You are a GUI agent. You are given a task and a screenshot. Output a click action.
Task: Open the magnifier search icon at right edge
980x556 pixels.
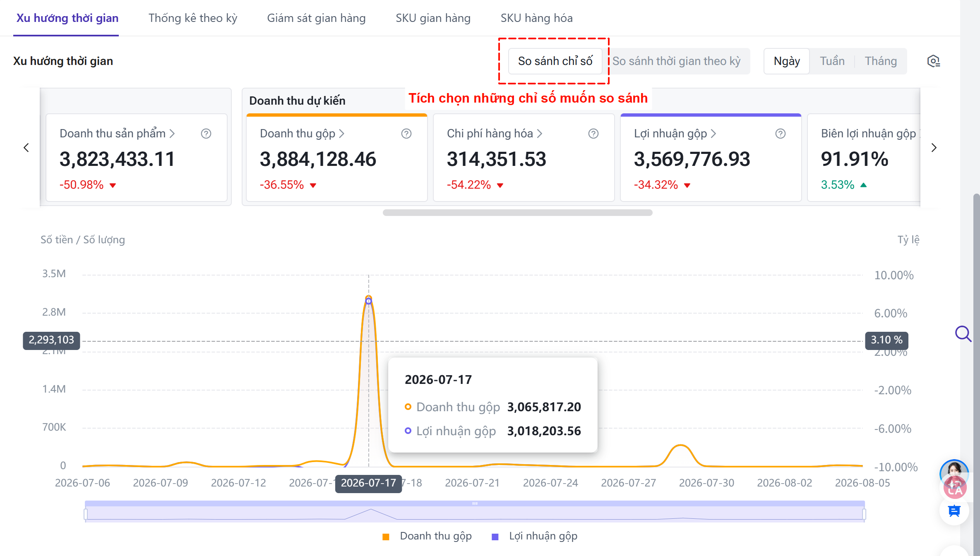point(963,333)
